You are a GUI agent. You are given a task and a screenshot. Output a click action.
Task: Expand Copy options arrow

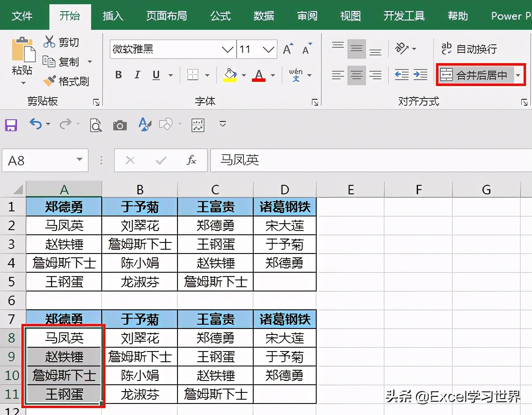[90, 62]
